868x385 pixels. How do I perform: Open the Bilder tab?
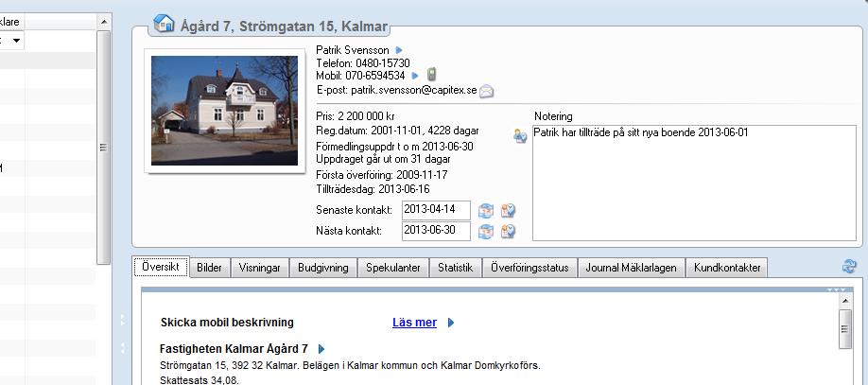point(209,268)
